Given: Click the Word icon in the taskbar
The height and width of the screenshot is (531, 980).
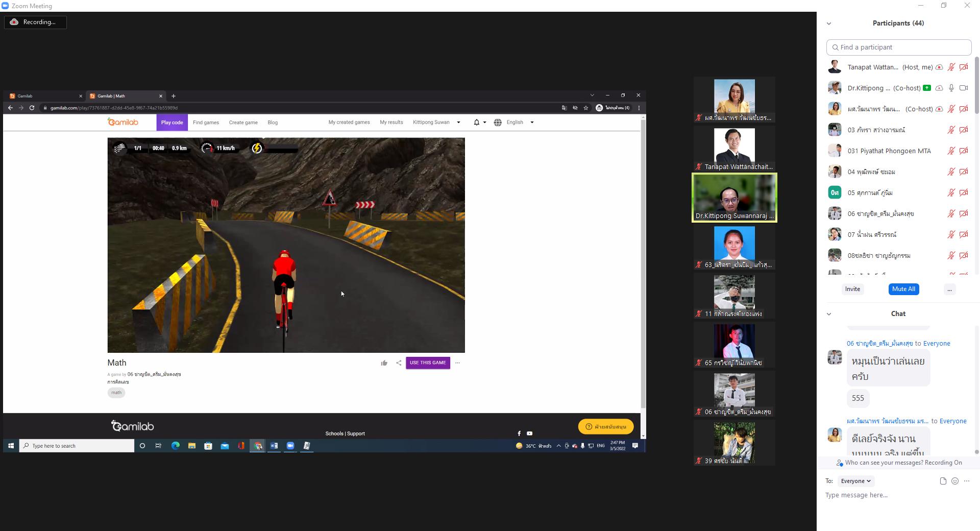Looking at the screenshot, I should (274, 446).
